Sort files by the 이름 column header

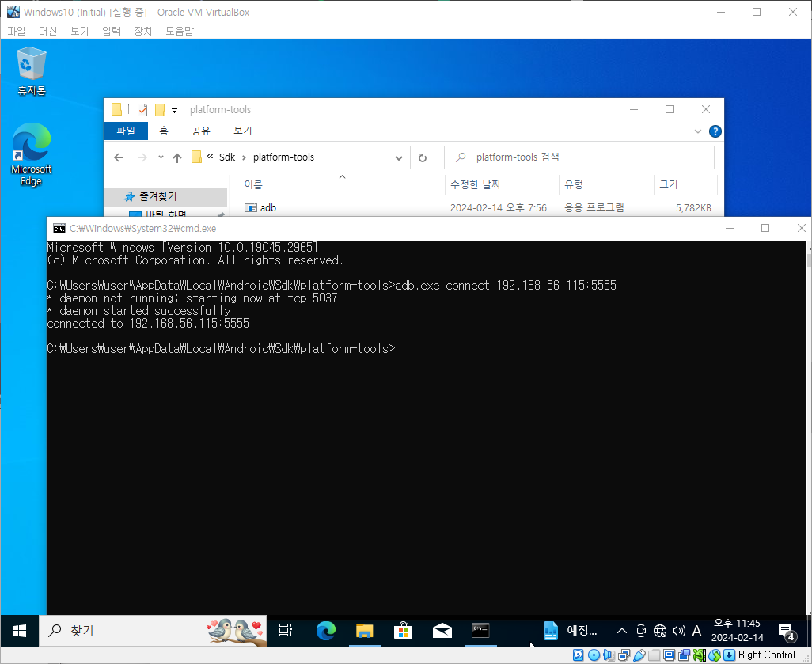coord(253,184)
